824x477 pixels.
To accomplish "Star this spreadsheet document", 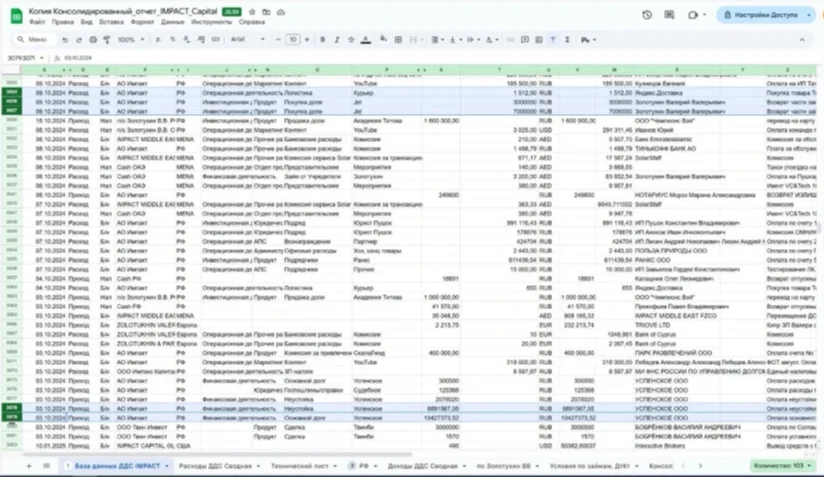I will coord(252,12).
